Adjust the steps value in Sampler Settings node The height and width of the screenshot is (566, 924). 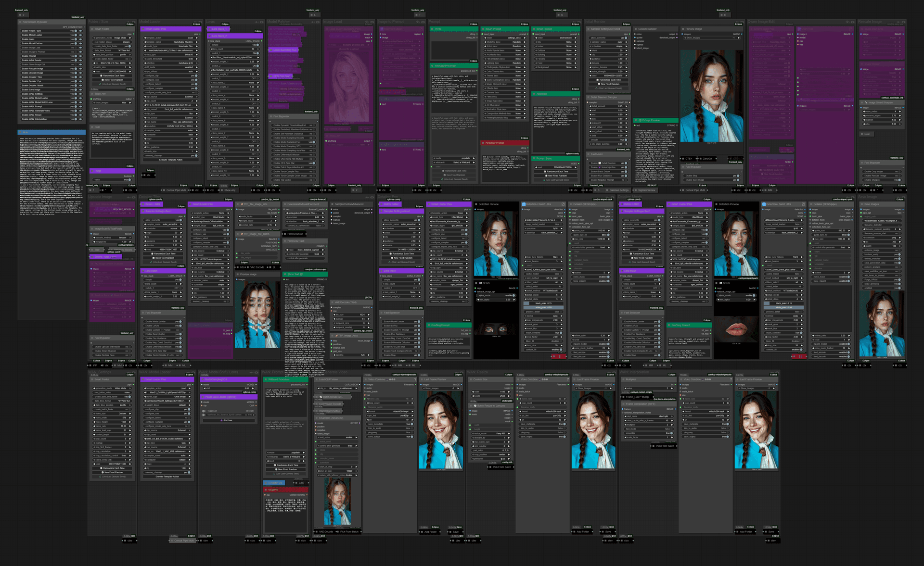point(608,50)
